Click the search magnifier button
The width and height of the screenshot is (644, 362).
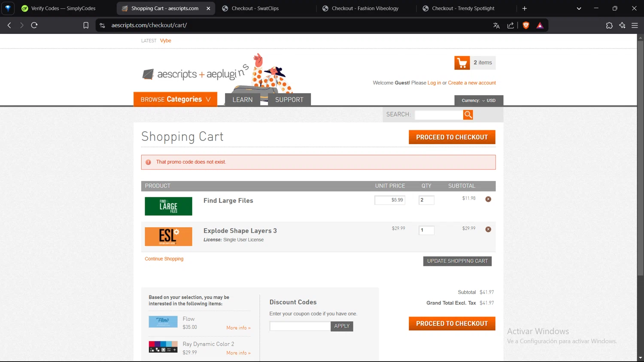coord(468,115)
